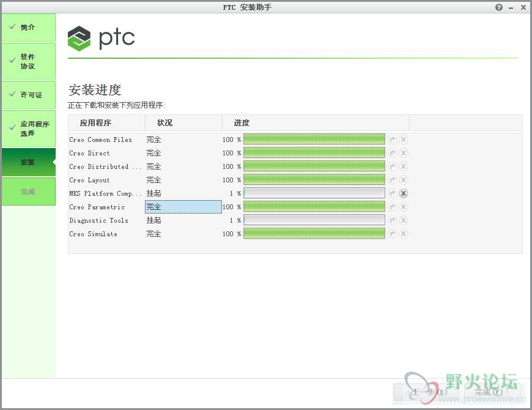
Task: Minimize the PTC installer window
Action: tap(511, 8)
